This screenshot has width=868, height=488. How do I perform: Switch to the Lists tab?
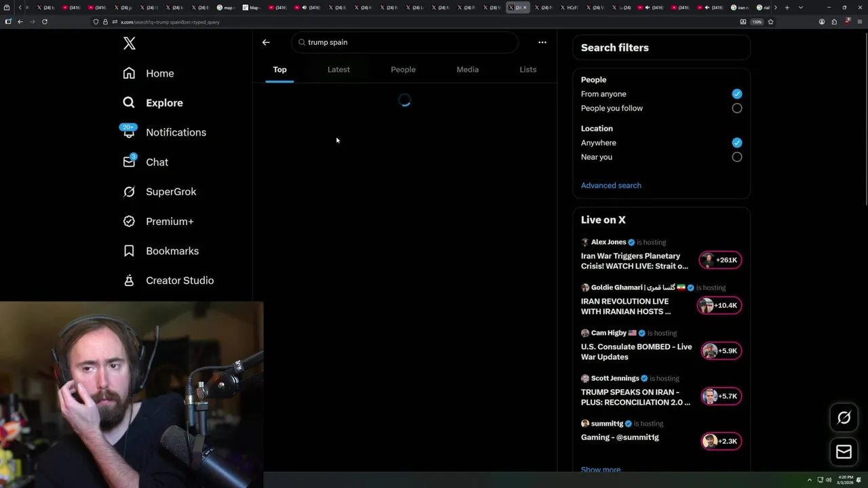pos(528,70)
